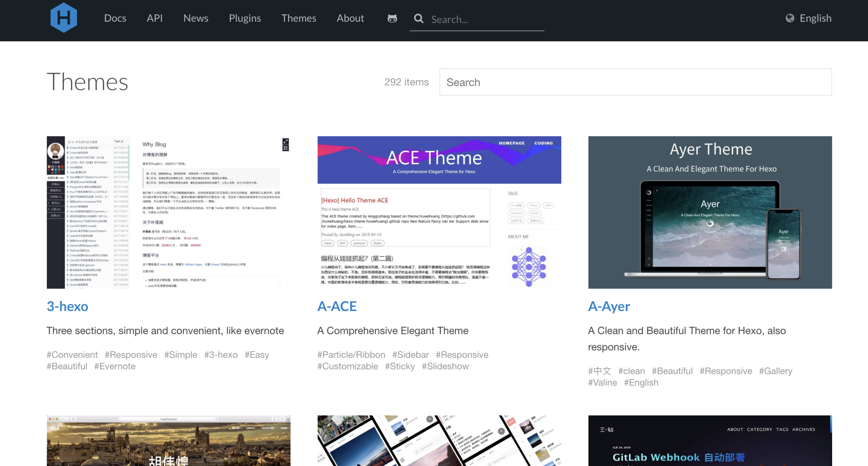
Task: Click #Responsive tag under 3-hexo
Action: tap(131, 355)
